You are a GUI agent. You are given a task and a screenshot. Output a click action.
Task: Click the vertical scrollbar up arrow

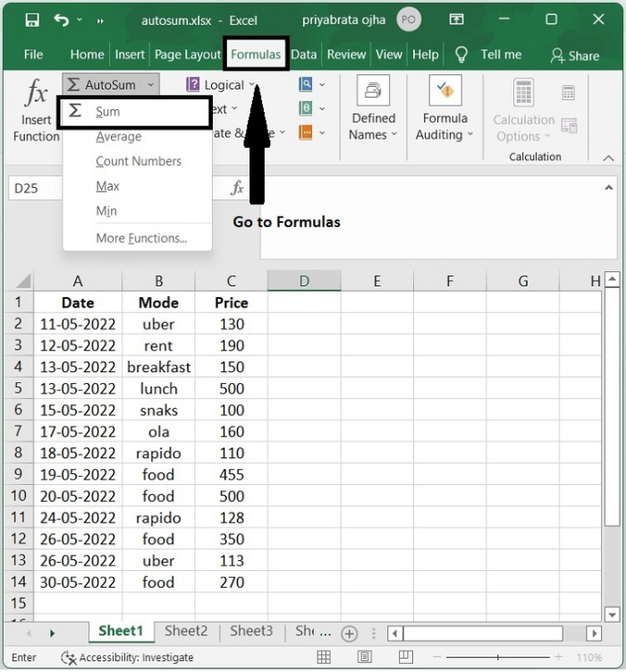[612, 279]
